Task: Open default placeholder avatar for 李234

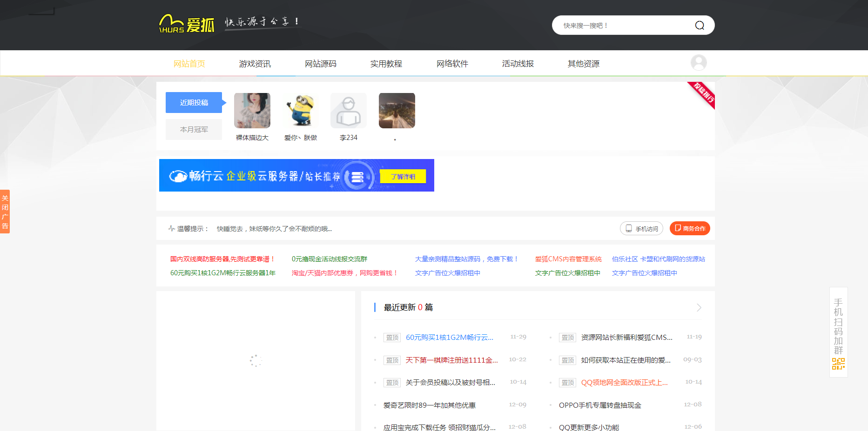Action: [348, 111]
